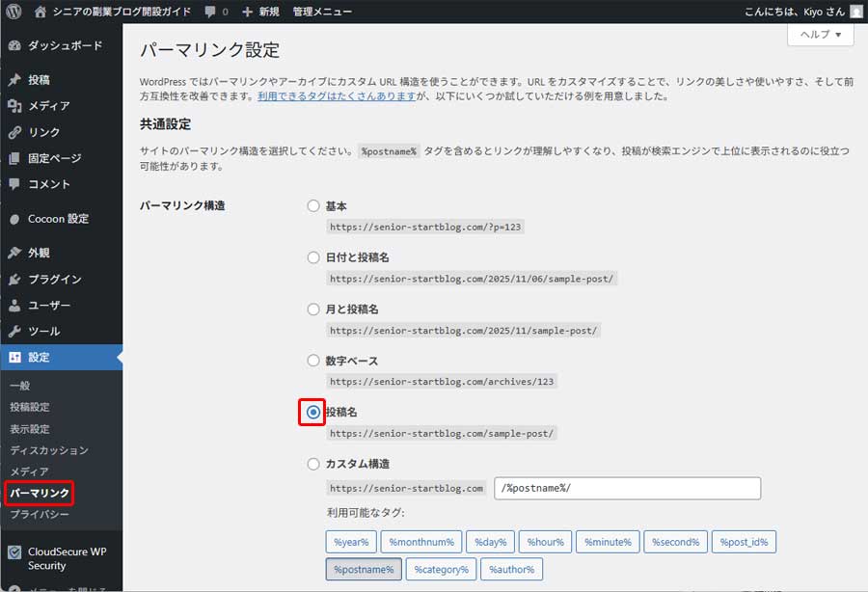Click the 固定ページ (Pages) icon
The width and height of the screenshot is (868, 592).
(15, 158)
